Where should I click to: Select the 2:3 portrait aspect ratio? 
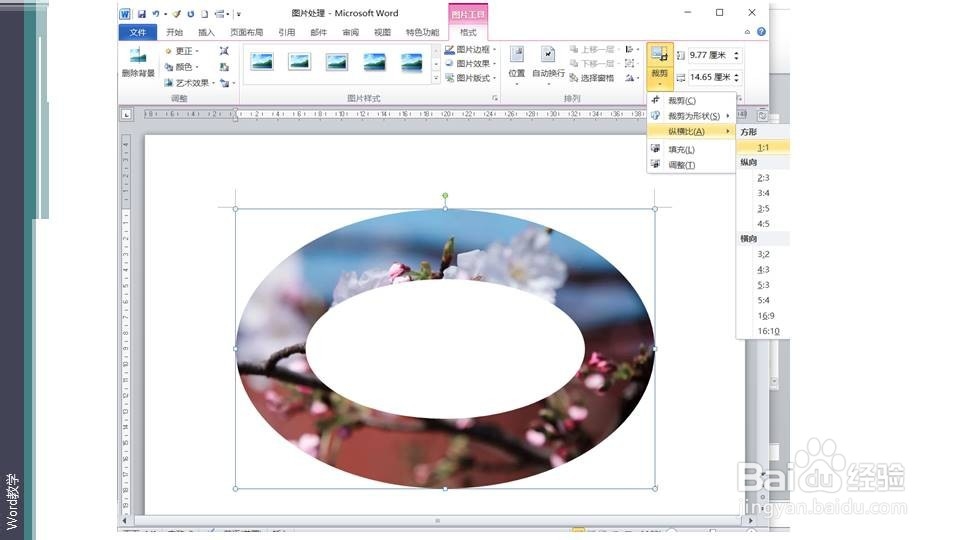[x=763, y=178]
